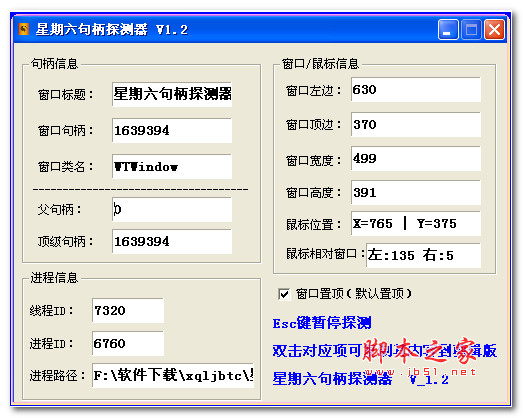This screenshot has width=523, height=418.
Task: Click the 窗口/鼠标信息 group title
Action: pyautogui.click(x=321, y=64)
